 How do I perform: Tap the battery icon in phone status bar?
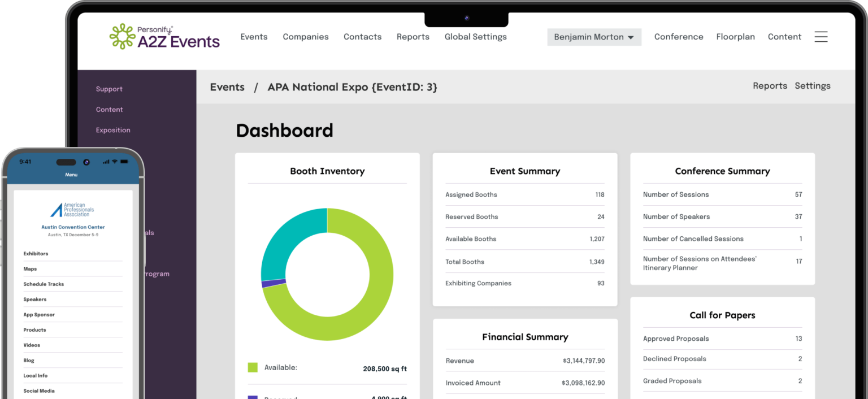pos(124,161)
